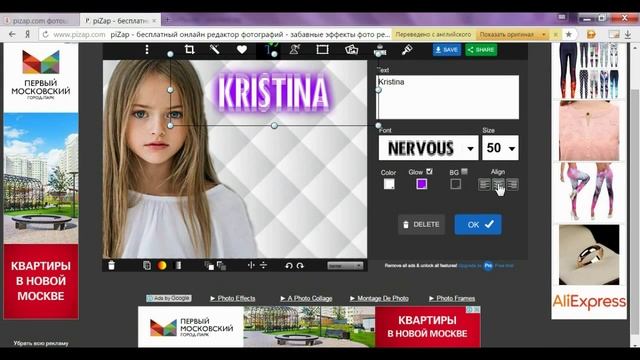
Task: Align text to the center
Action: pos(498,184)
